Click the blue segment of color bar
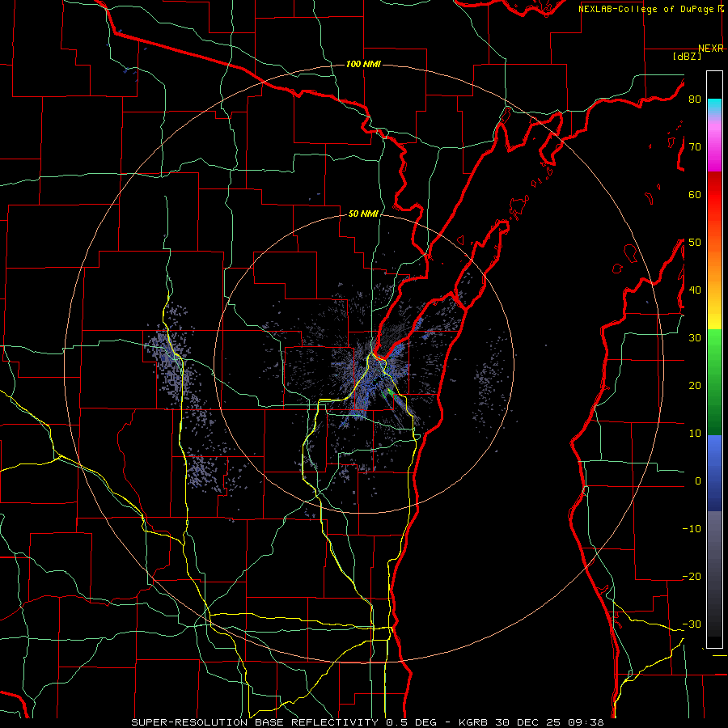 point(714,472)
